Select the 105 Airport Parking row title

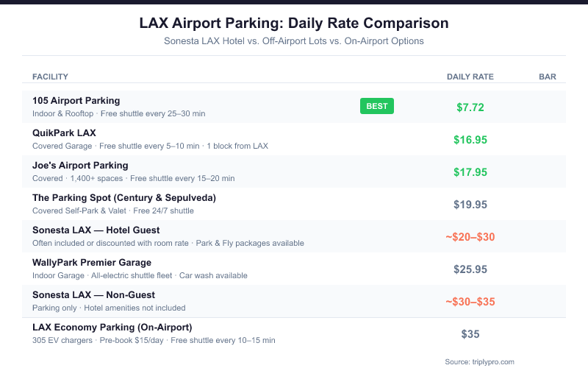click(76, 100)
